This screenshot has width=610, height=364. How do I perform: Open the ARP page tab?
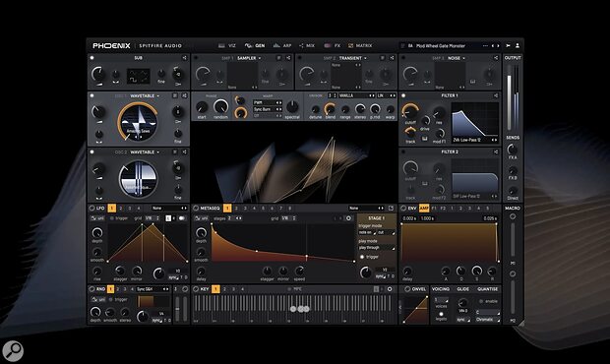click(282, 45)
